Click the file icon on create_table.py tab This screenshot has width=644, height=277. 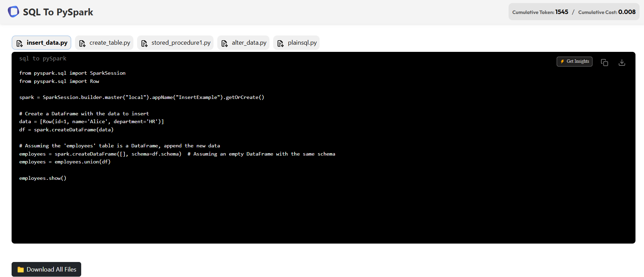tap(82, 43)
